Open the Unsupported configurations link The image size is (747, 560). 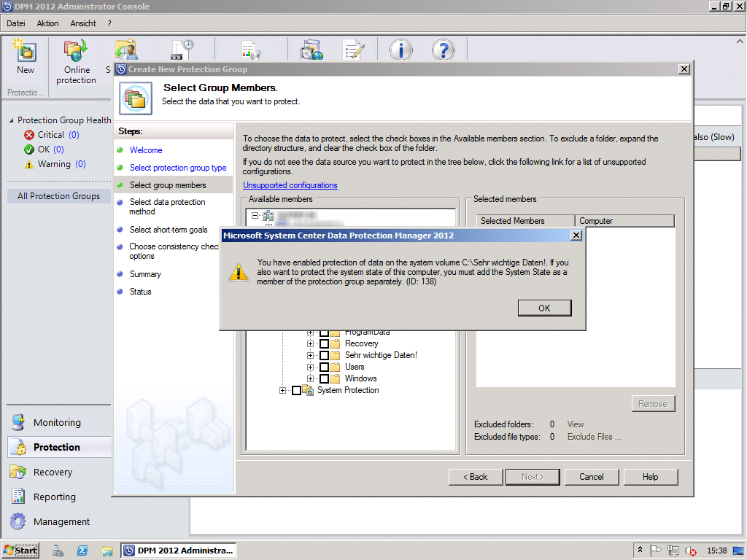pos(290,185)
